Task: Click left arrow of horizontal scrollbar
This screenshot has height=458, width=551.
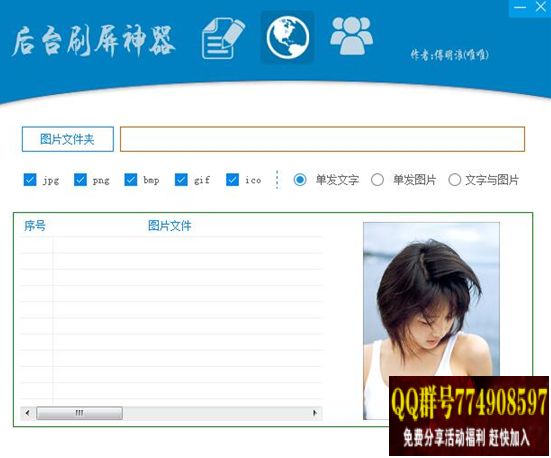Action: (x=27, y=413)
